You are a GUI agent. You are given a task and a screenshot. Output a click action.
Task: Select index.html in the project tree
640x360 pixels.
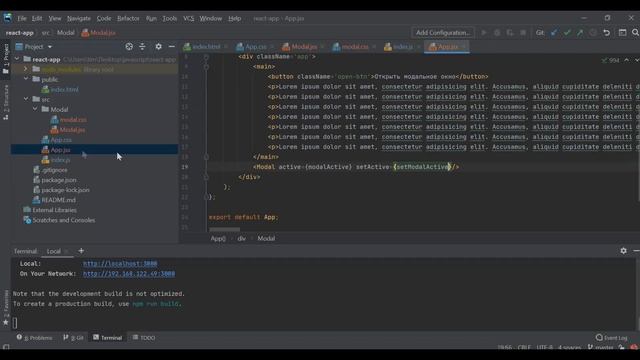[x=64, y=89]
